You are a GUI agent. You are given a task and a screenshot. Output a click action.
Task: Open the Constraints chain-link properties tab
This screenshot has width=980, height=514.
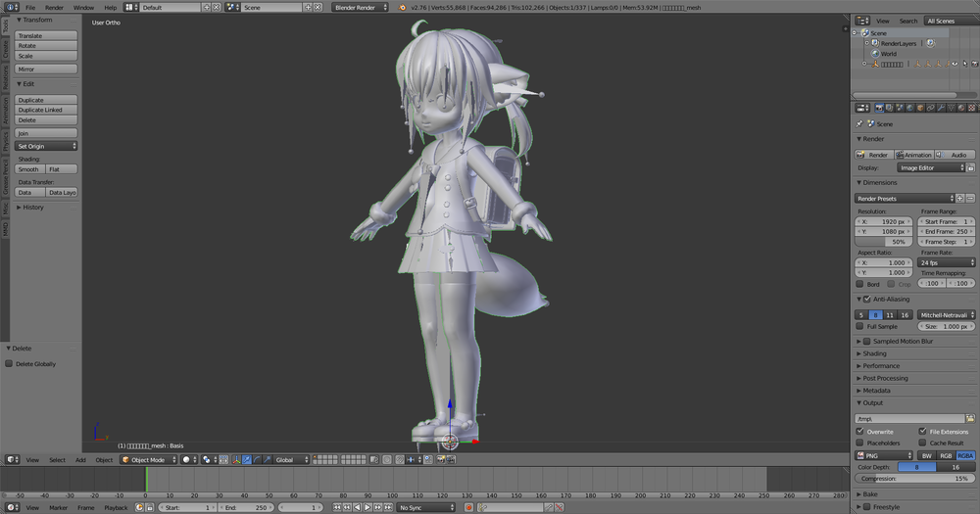tap(931, 108)
